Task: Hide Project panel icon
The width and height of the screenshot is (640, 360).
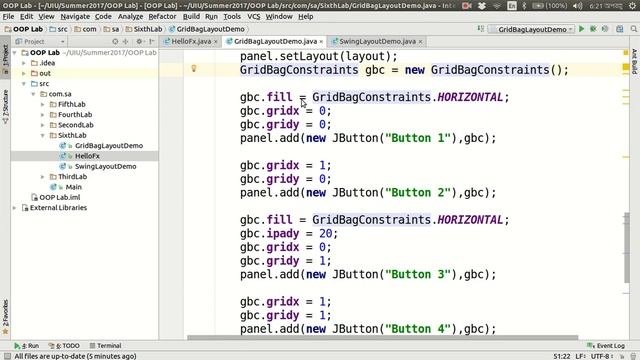Action: click(x=152, y=41)
